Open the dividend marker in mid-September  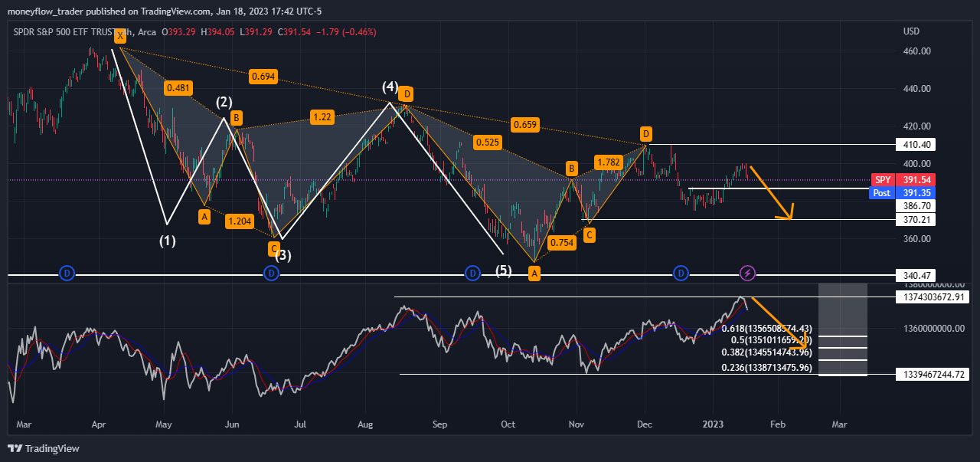point(473,273)
